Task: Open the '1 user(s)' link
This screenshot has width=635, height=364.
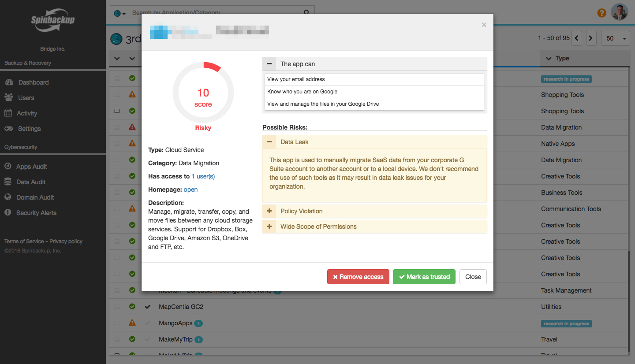Action: coord(203,176)
